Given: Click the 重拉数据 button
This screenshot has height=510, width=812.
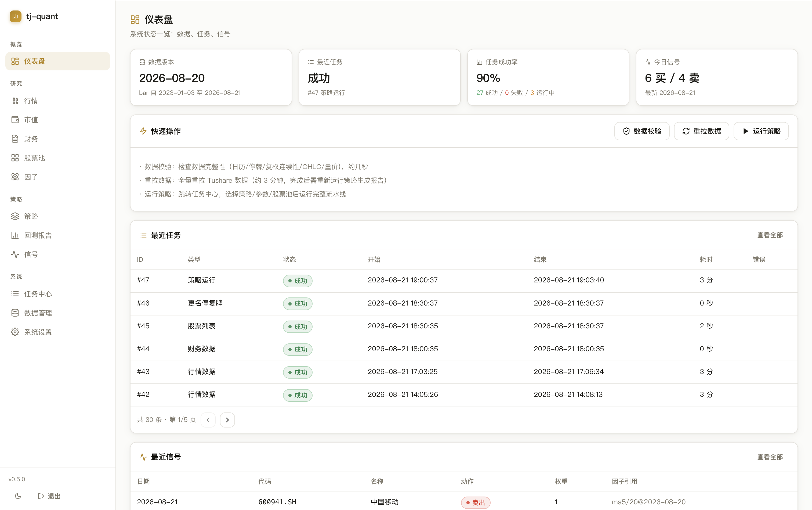Looking at the screenshot, I should [701, 131].
